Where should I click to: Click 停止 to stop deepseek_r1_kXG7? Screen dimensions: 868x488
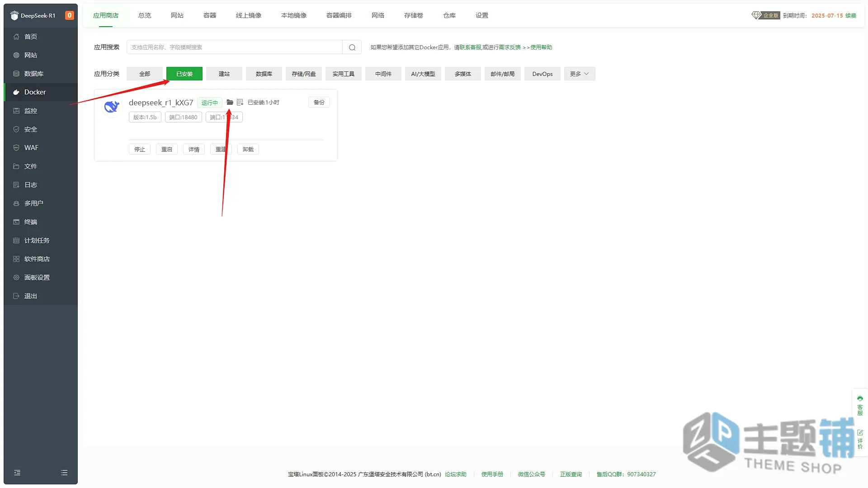point(140,150)
